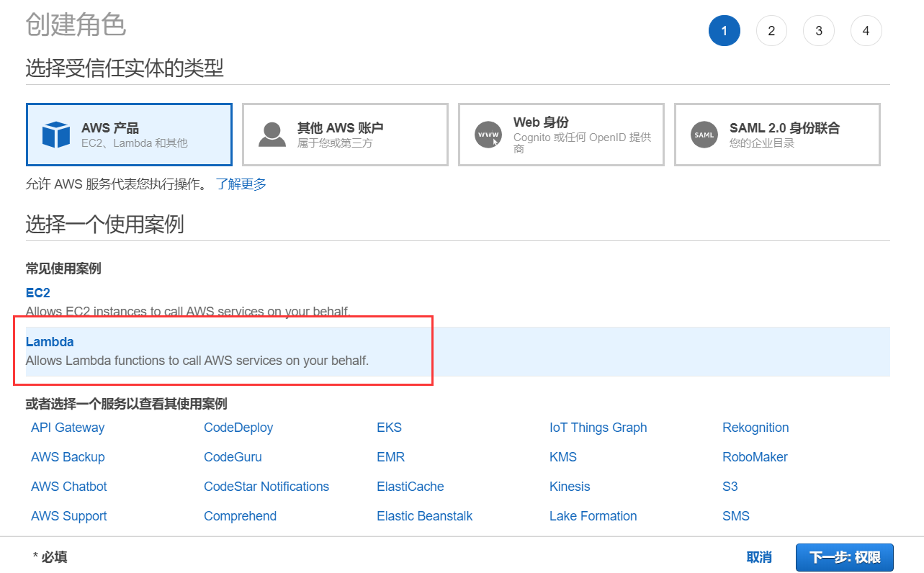Select the AWS 产品 trusted entity card
924x573 pixels.
pos(129,135)
